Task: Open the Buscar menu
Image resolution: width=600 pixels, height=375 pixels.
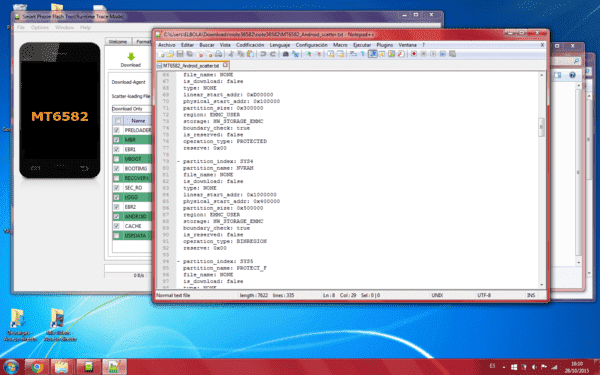Action: click(207, 45)
